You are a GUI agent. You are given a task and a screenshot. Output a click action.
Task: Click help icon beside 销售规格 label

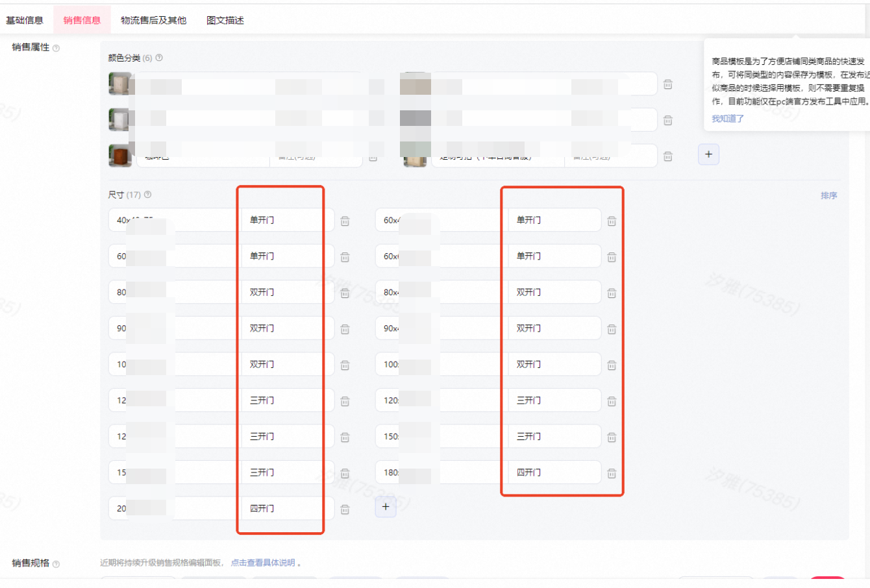tap(56, 564)
